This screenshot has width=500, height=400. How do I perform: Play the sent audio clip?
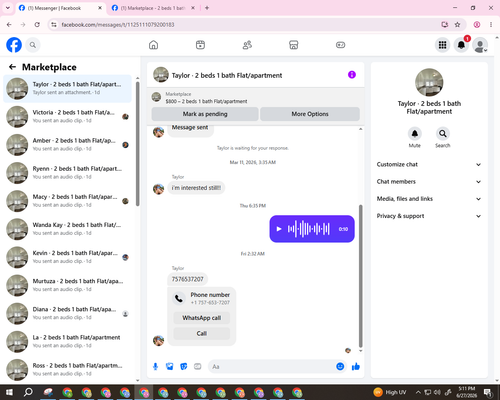coord(279,229)
